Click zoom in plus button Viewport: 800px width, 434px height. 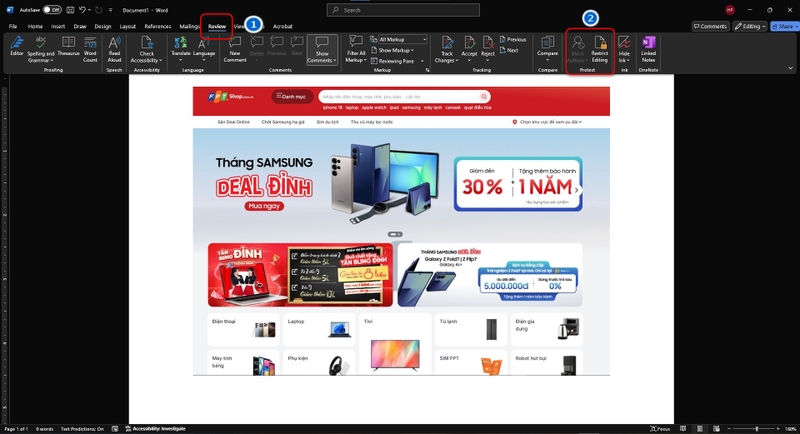(x=779, y=429)
